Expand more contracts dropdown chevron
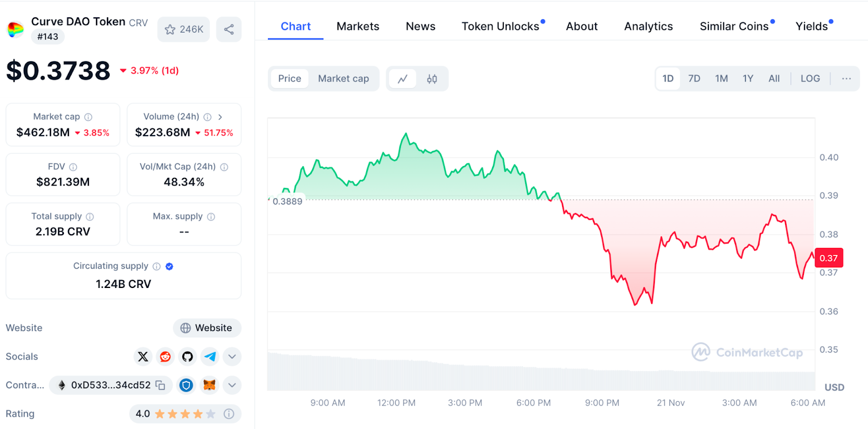Image resolution: width=868 pixels, height=429 pixels. (x=232, y=385)
